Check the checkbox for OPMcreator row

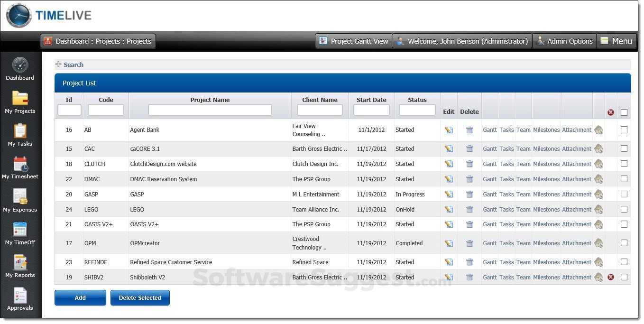point(624,243)
